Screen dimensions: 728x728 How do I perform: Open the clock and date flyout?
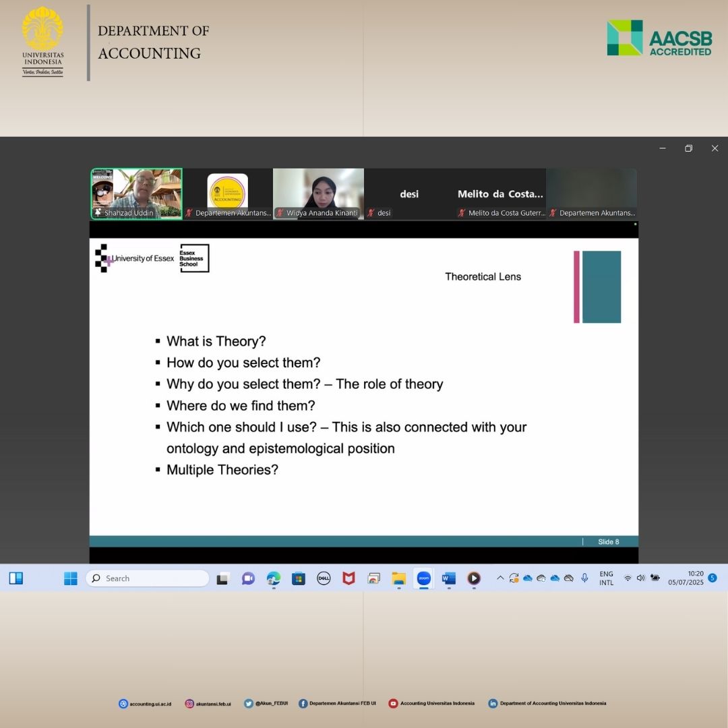tap(686, 578)
